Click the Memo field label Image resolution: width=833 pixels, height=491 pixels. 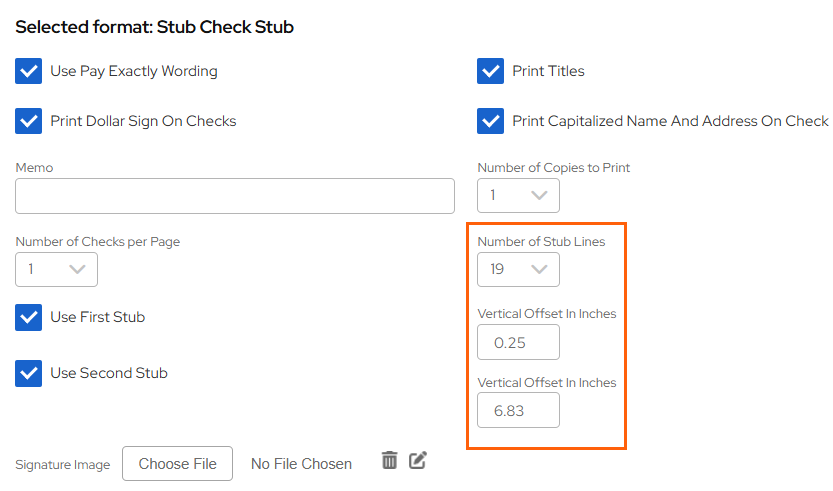tap(34, 167)
